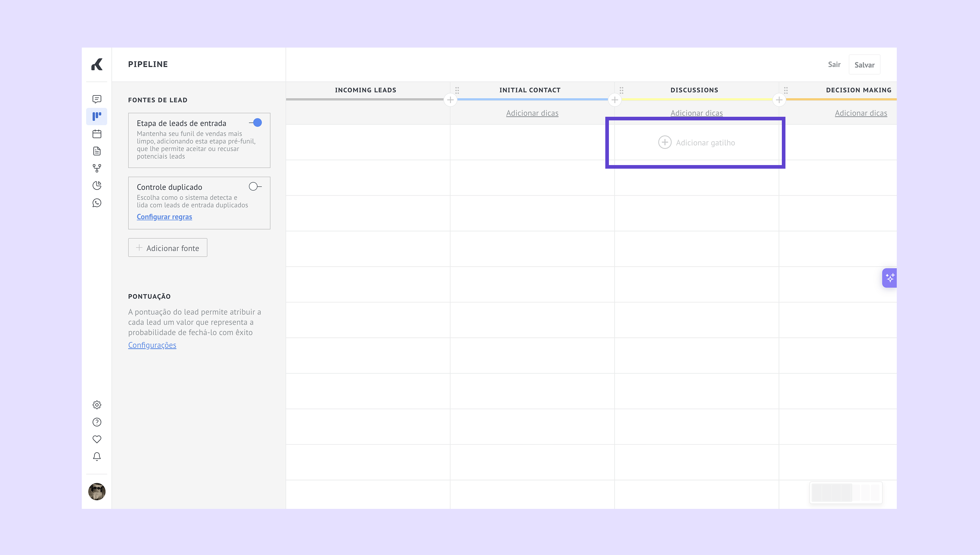This screenshot has height=555, width=980.
Task: Click the help question mark icon
Action: [x=97, y=422]
